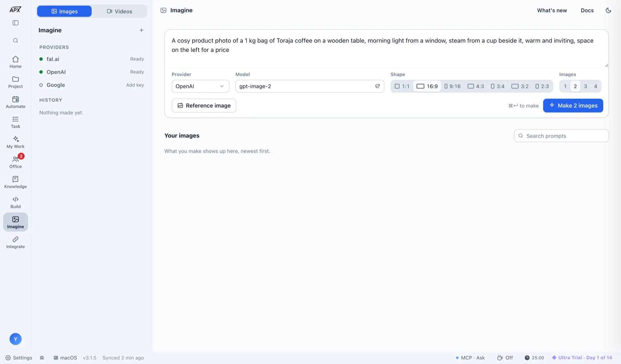Open the Integrate link section
Screen dimensions: 621x364
[16, 242]
